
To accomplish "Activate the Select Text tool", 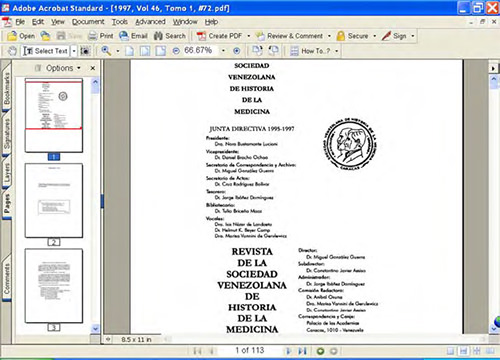I will tap(45, 51).
